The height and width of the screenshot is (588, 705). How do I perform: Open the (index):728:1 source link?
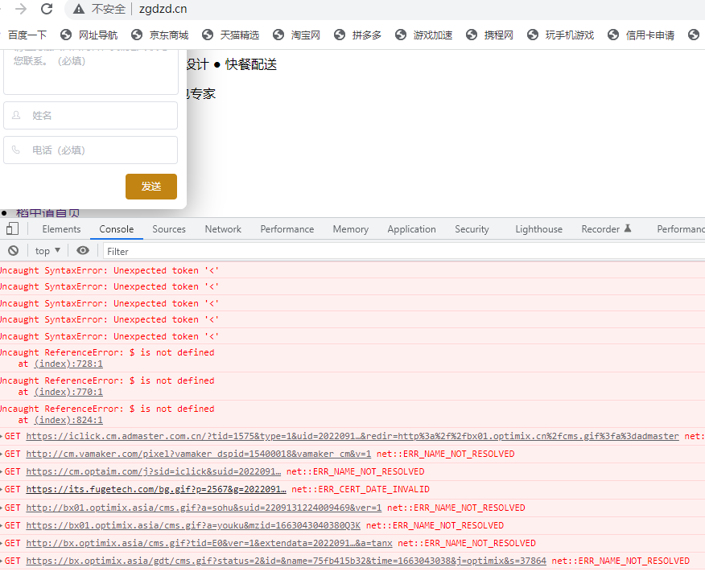pyautogui.click(x=68, y=364)
